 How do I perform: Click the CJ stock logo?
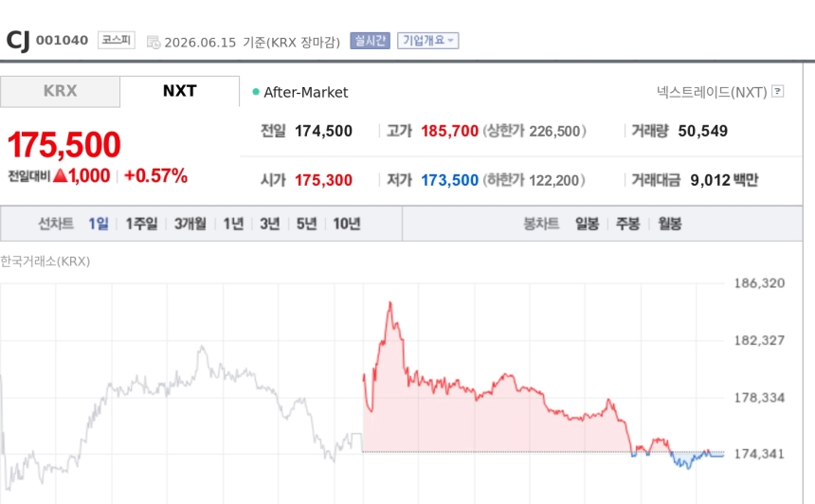point(18,41)
